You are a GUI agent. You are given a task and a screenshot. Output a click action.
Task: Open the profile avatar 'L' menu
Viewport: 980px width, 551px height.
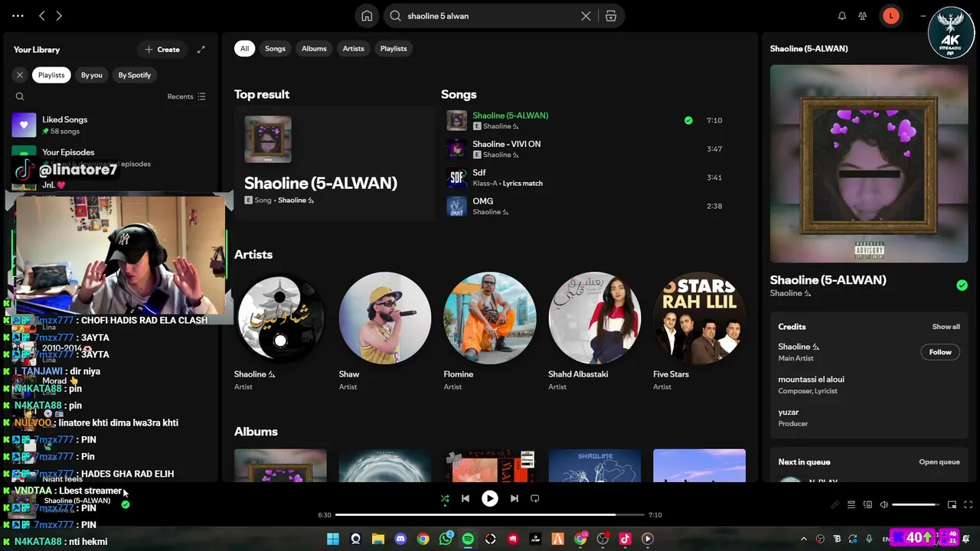click(891, 16)
